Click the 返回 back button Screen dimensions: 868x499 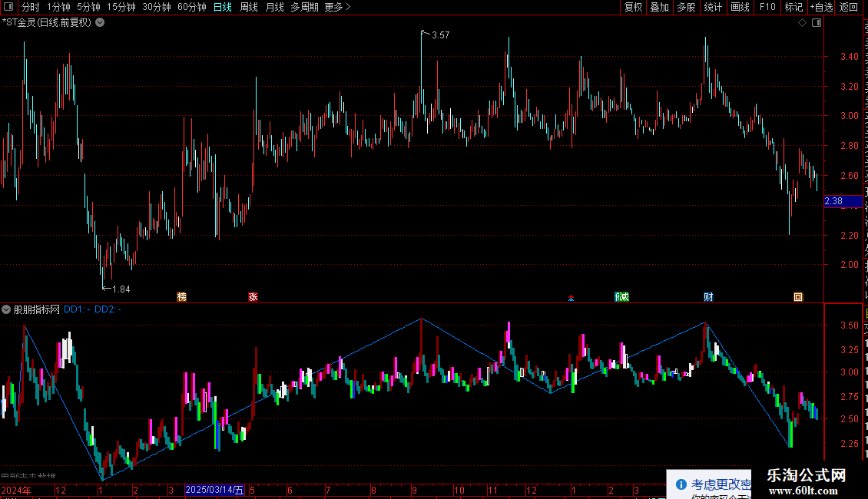click(849, 7)
